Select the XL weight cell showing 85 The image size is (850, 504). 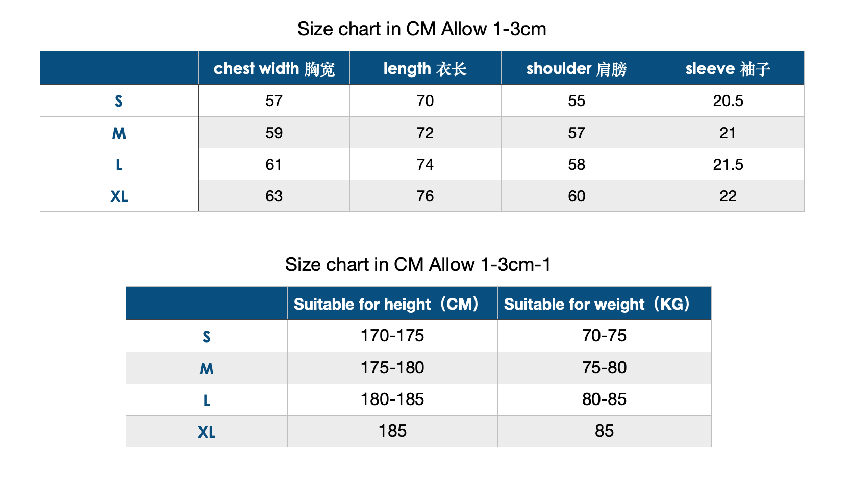604,431
